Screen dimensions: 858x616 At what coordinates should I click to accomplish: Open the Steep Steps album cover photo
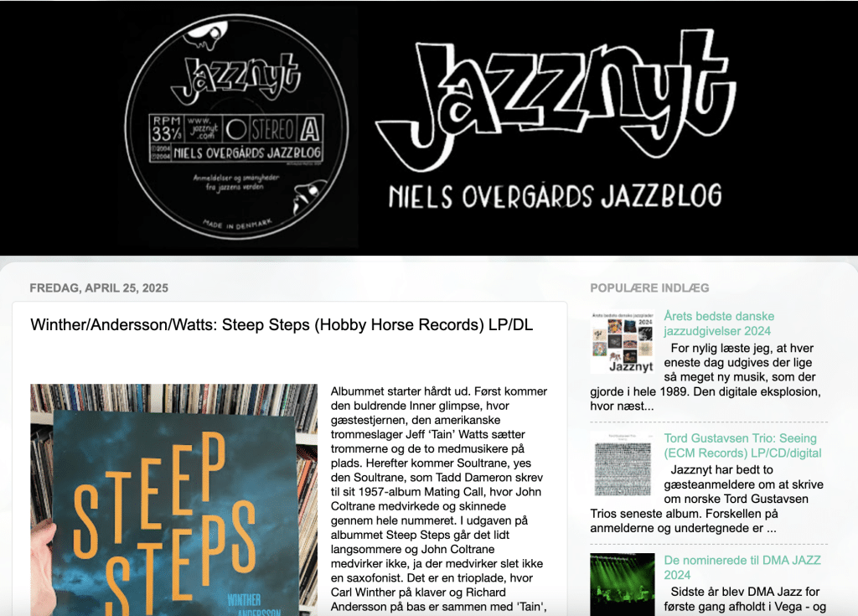pos(174,500)
